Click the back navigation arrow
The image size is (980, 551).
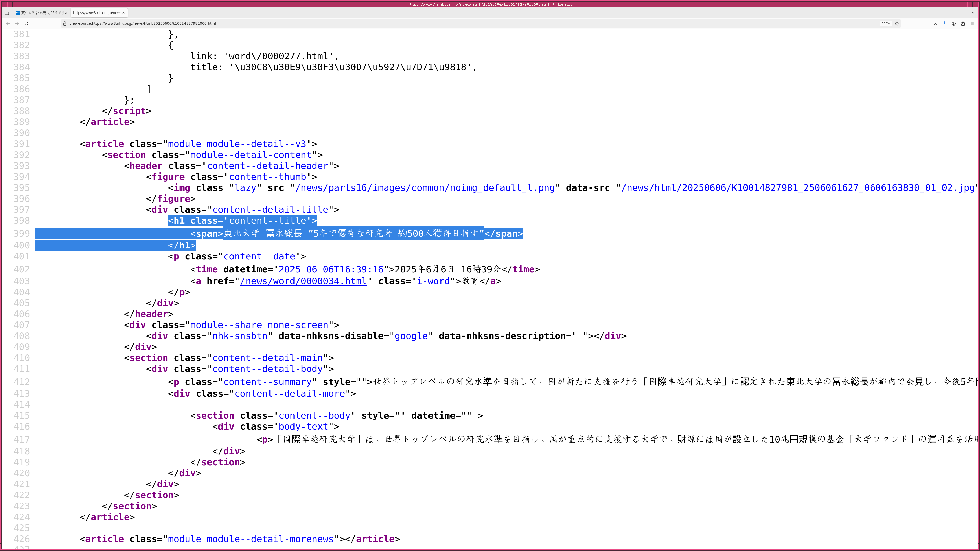(8, 23)
